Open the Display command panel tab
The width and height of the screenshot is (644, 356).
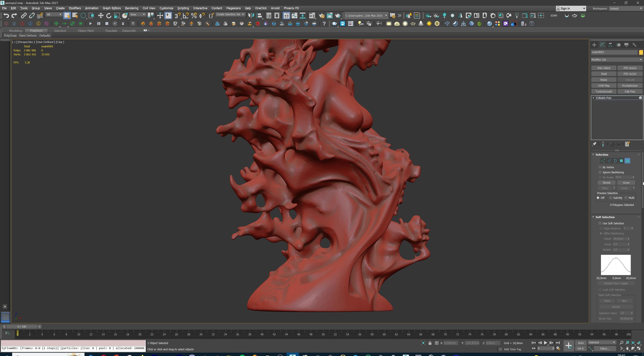[627, 45]
